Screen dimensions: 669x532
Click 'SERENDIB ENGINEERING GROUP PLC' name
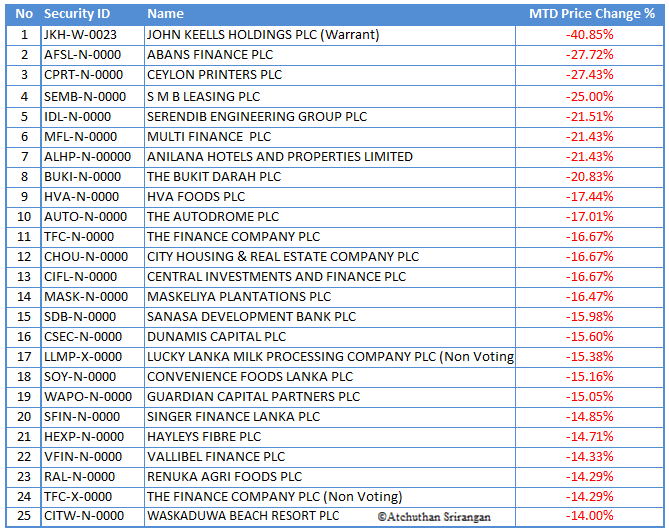tap(257, 116)
